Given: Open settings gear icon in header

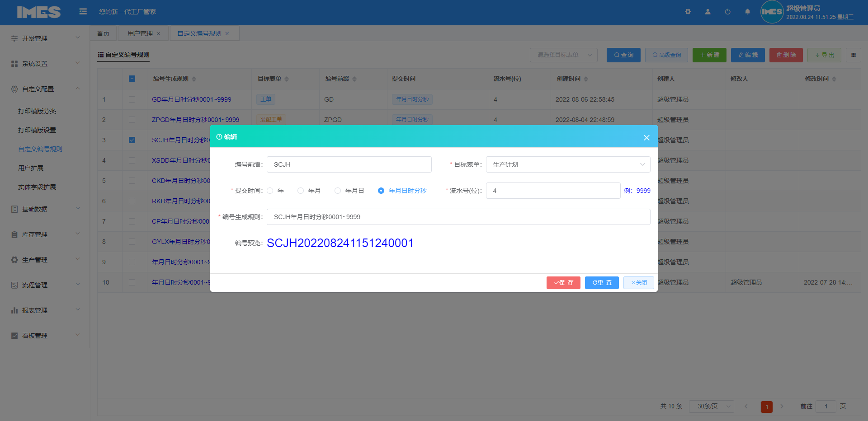Looking at the screenshot, I should 688,12.
